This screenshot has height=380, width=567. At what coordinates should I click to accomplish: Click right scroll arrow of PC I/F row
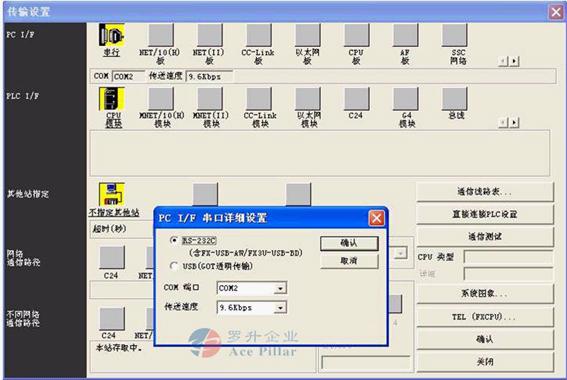tap(514, 61)
